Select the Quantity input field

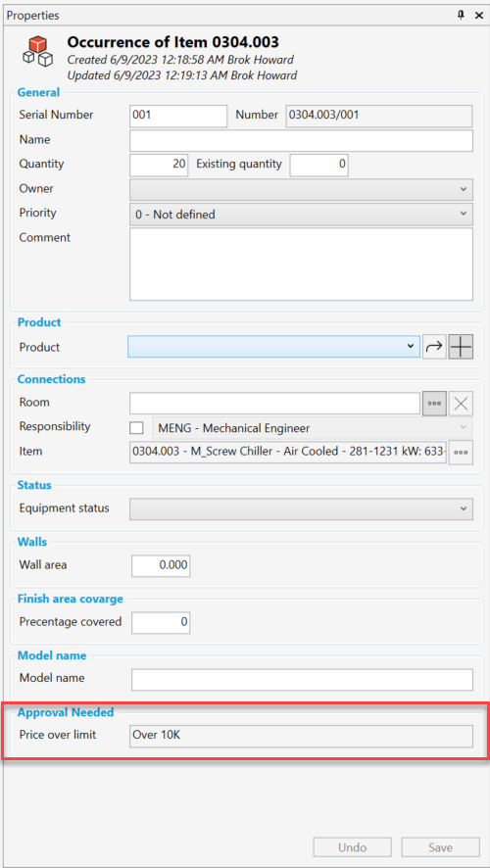[159, 165]
